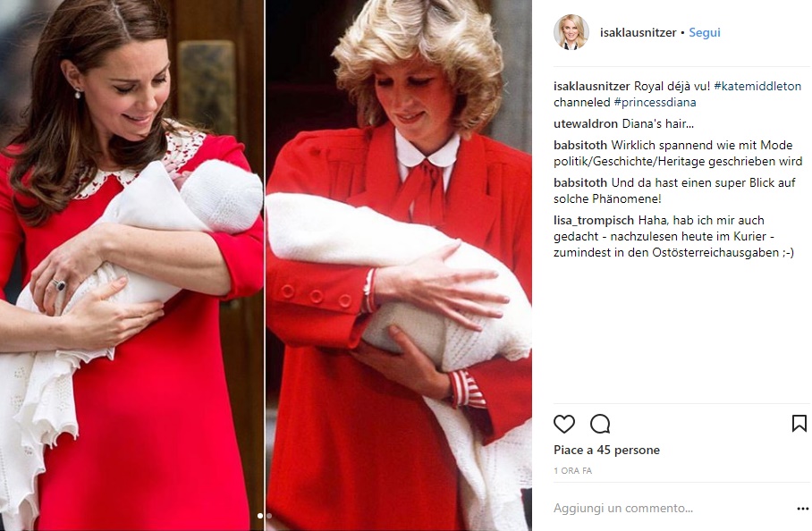Open the three-dot options menu
The image size is (812, 531).
point(802,509)
